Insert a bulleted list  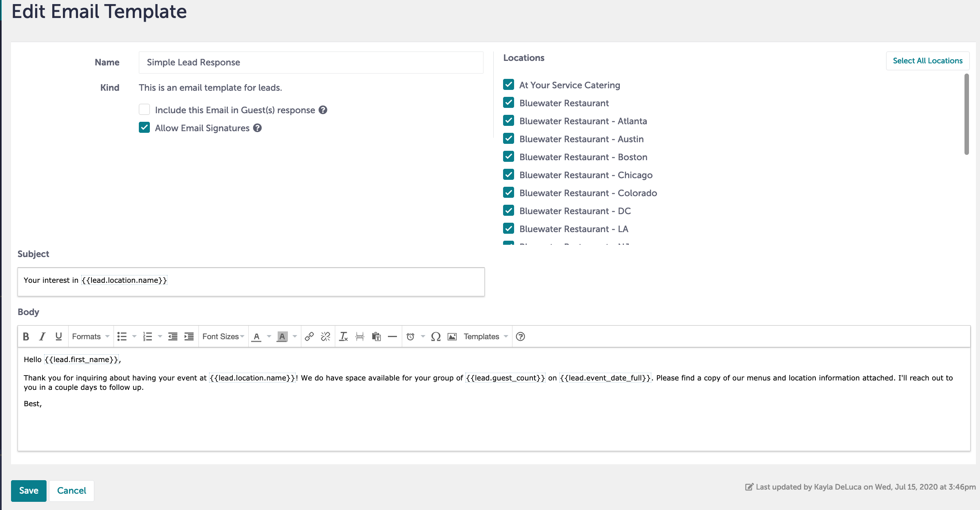122,336
